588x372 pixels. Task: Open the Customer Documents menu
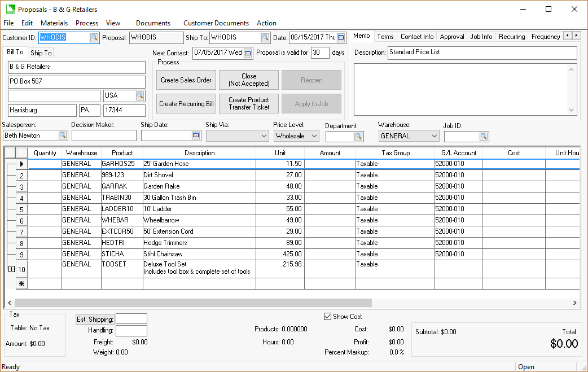216,23
